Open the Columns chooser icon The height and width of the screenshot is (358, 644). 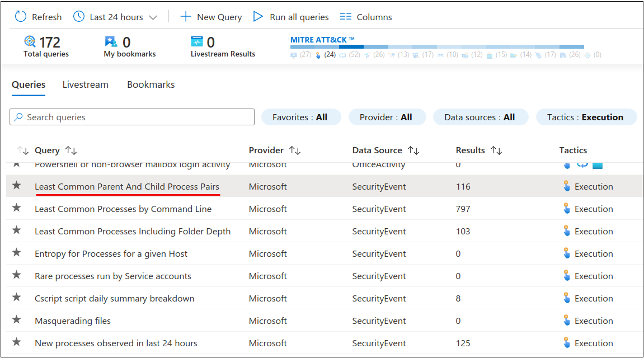click(x=346, y=17)
